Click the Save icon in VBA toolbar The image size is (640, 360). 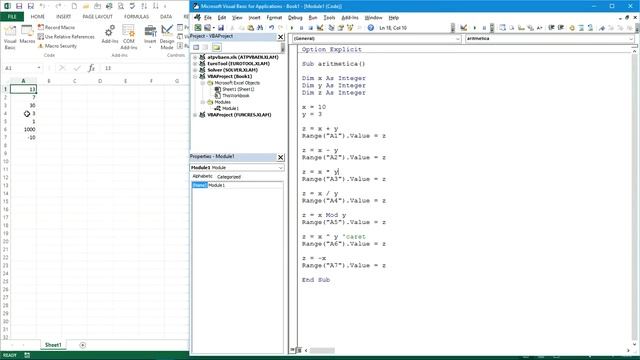tap(221, 28)
